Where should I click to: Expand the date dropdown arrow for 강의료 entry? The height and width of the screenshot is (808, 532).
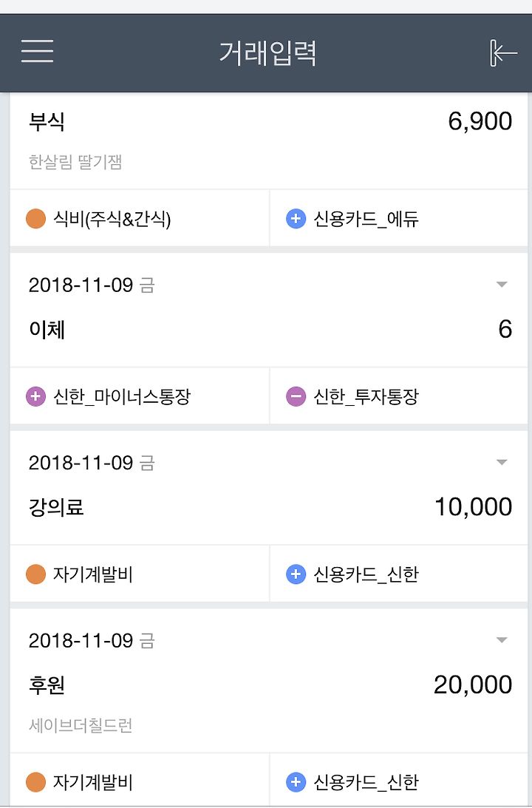point(502,462)
